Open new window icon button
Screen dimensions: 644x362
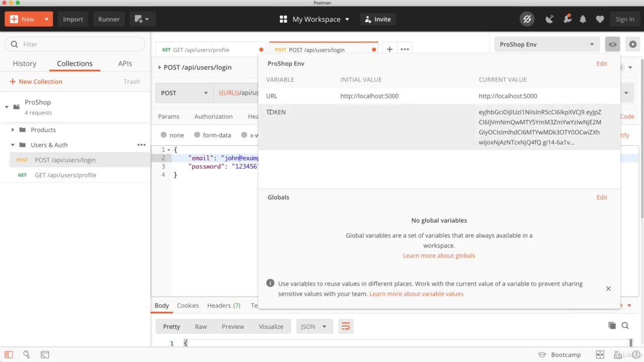tap(141, 19)
